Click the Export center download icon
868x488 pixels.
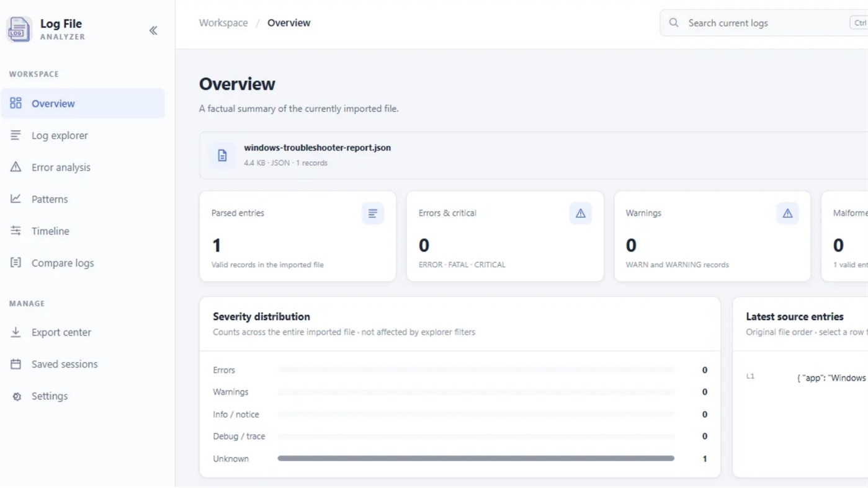click(16, 332)
